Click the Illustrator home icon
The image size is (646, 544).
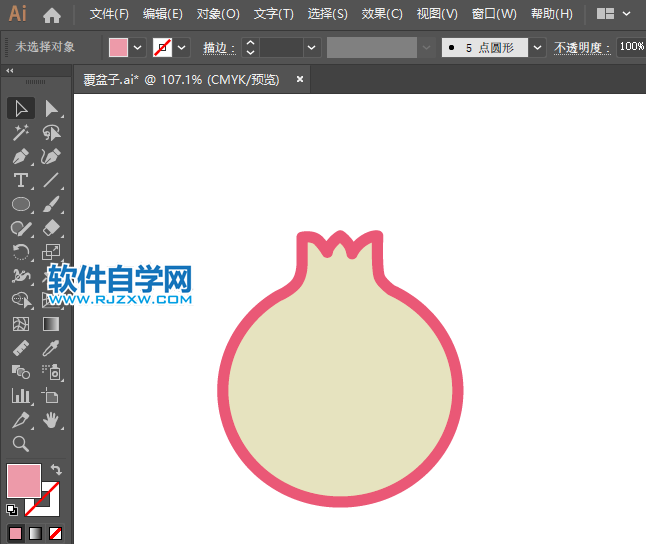[x=52, y=15]
